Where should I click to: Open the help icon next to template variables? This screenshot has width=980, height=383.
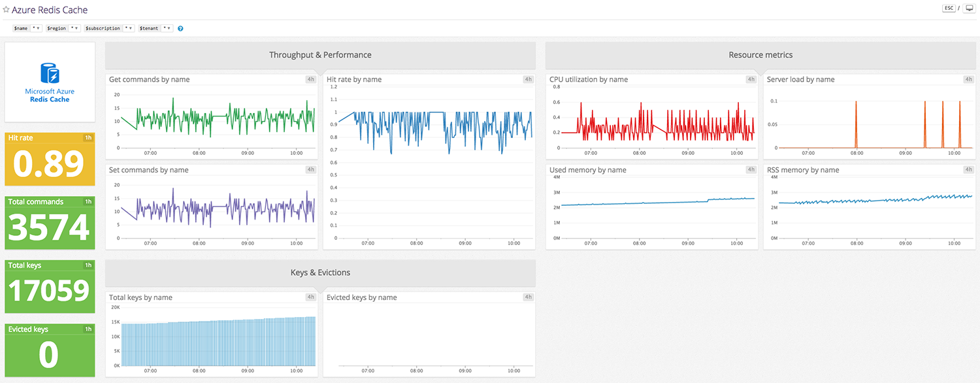[x=180, y=28]
